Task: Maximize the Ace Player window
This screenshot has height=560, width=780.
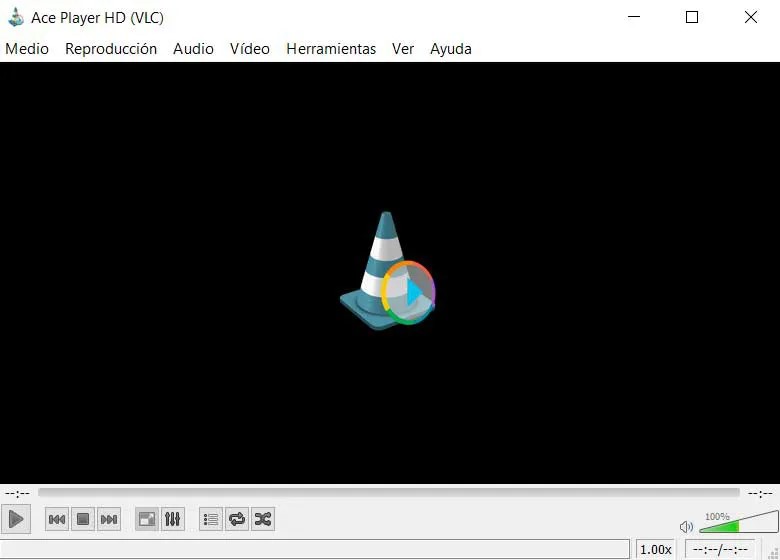Action: click(x=691, y=17)
